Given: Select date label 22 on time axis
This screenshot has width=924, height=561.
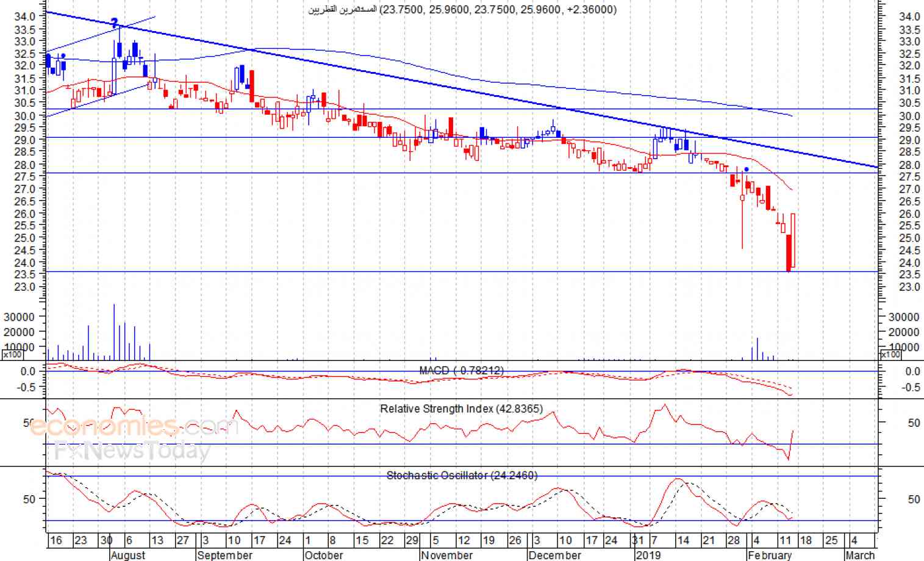Looking at the screenshot, I should click(387, 540).
